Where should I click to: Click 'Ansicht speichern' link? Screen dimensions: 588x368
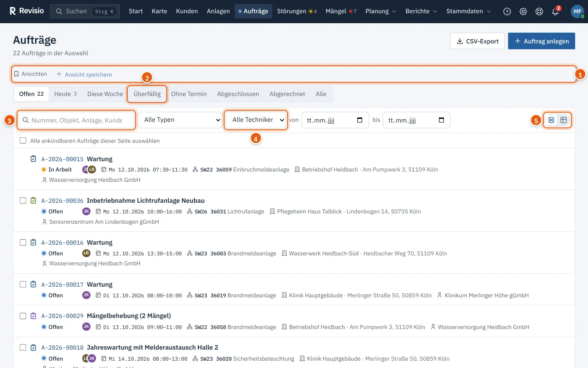(84, 74)
